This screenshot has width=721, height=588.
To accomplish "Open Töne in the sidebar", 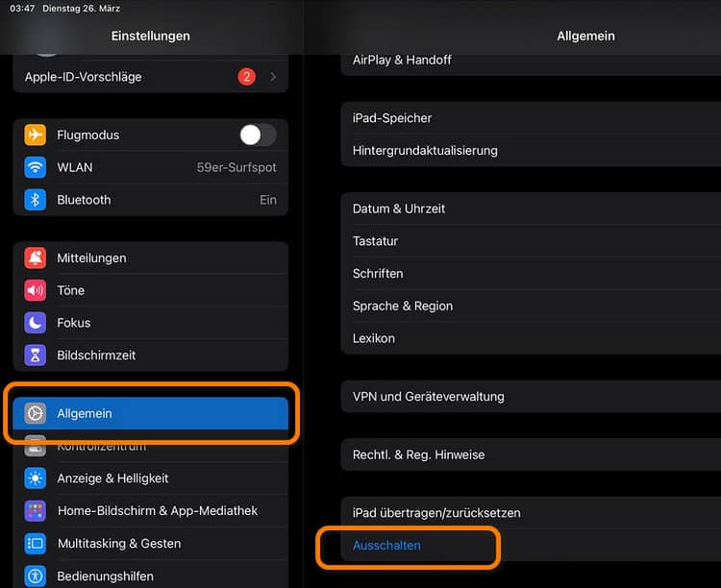I will pos(151,290).
